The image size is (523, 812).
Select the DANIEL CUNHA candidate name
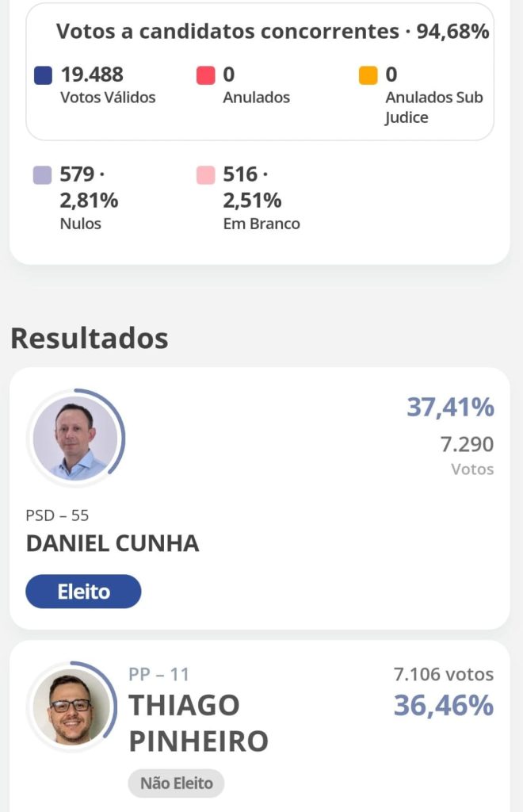[x=113, y=543]
